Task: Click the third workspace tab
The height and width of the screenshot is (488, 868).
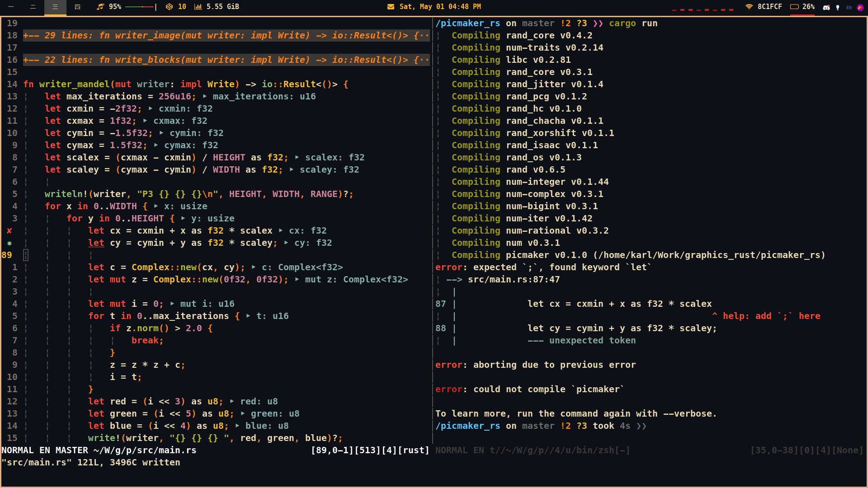Action: 55,7
